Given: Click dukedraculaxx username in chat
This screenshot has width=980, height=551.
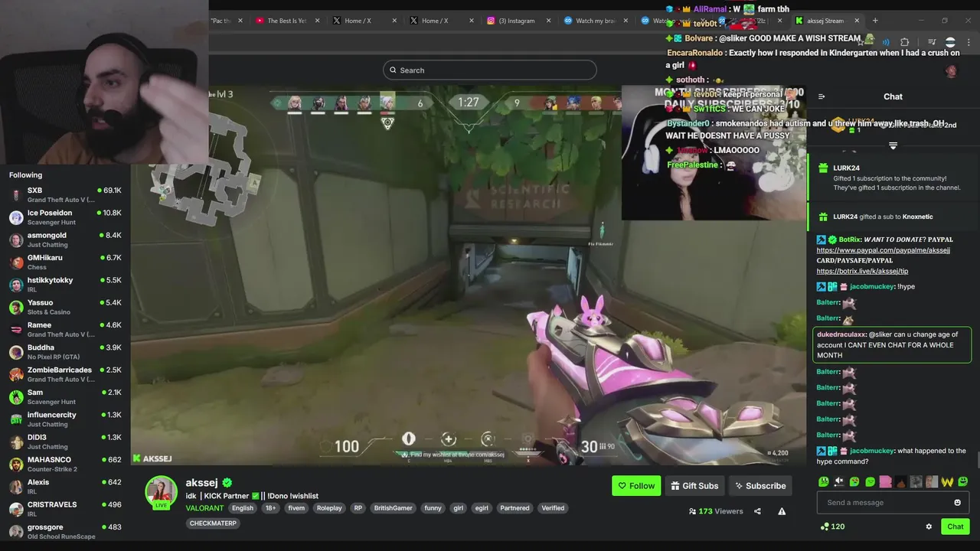Looking at the screenshot, I should 841,334.
